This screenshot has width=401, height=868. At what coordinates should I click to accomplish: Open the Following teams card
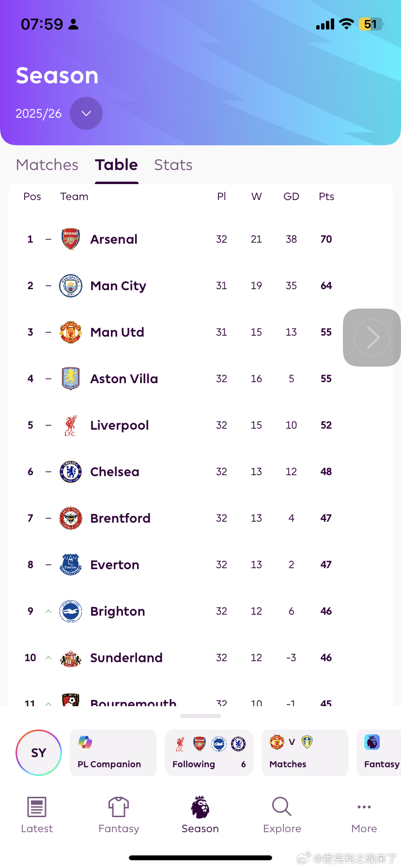pos(209,753)
